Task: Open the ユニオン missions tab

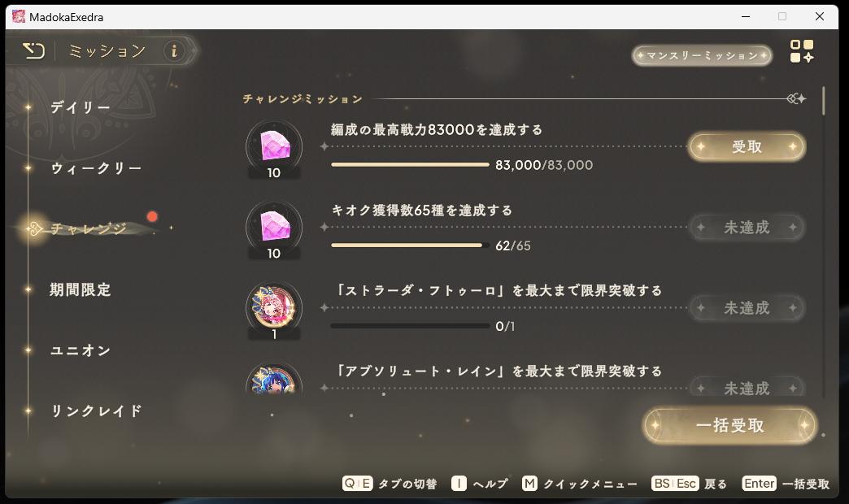Action: click(x=81, y=350)
